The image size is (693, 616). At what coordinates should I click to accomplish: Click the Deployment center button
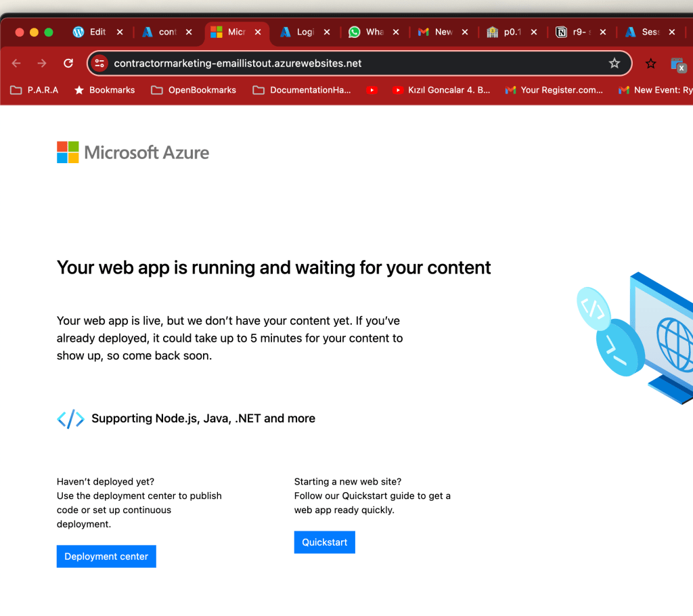pos(106,556)
